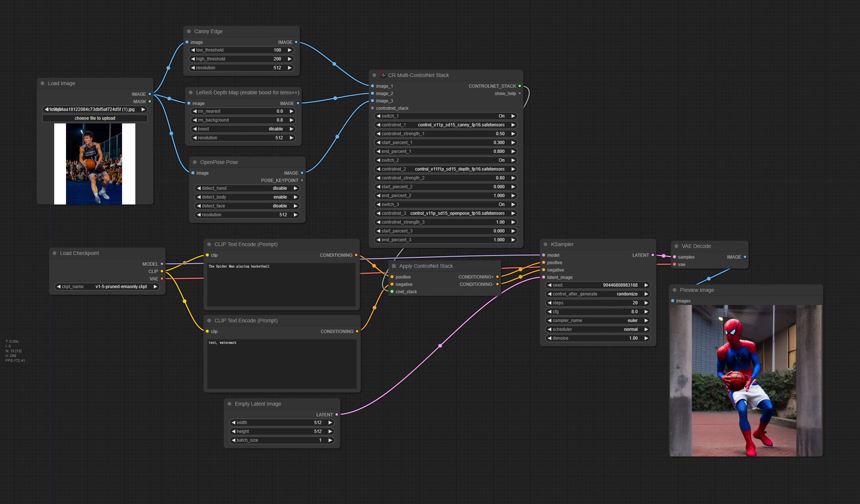The height and width of the screenshot is (504, 860).
Task: Collapse the VAE Decode node dot
Action: click(676, 246)
